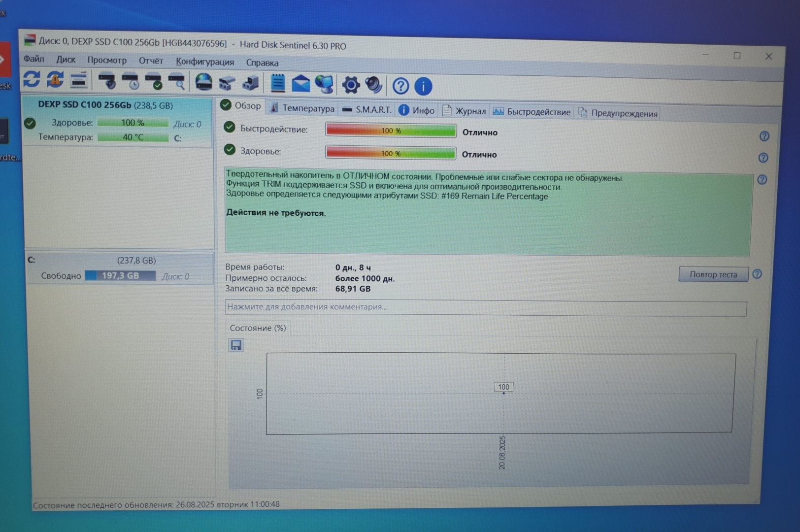Open the Конфигурация menu
Image resolution: width=800 pixels, height=532 pixels.
tap(204, 62)
